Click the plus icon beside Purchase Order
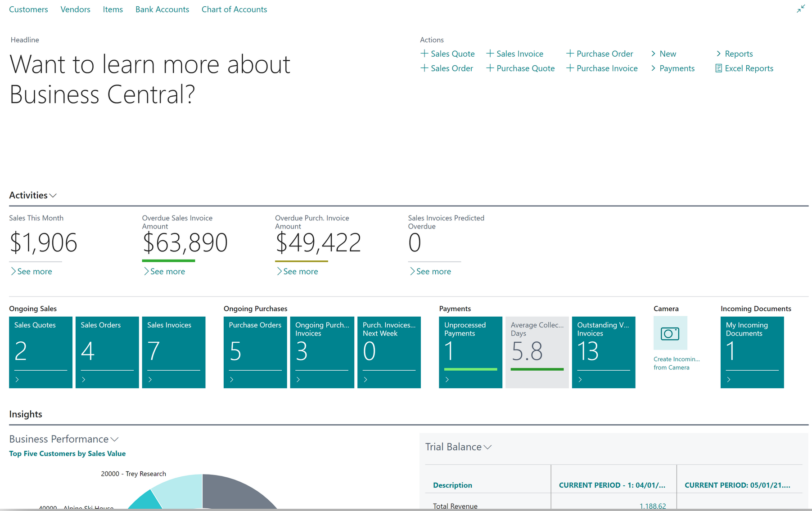The height and width of the screenshot is (511, 812). 570,54
